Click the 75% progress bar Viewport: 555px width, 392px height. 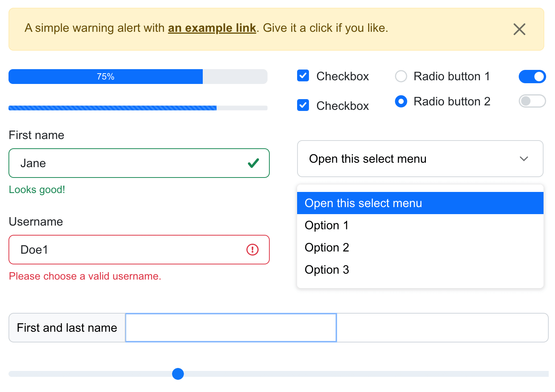tap(138, 77)
